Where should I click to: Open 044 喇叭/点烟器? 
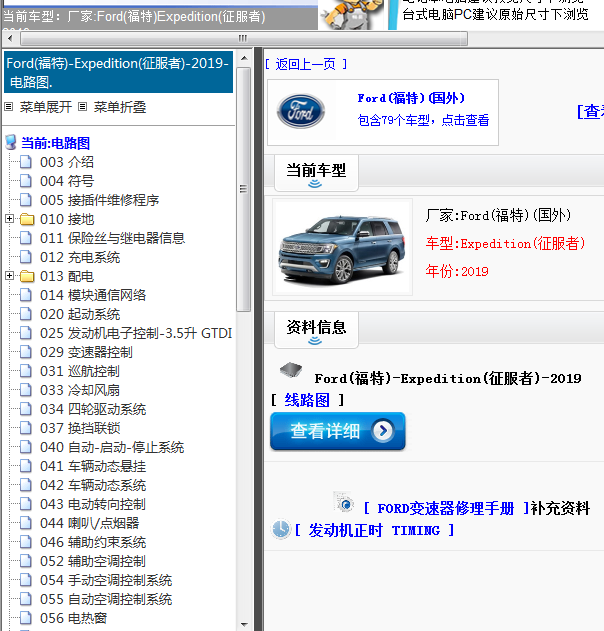pyautogui.click(x=89, y=523)
